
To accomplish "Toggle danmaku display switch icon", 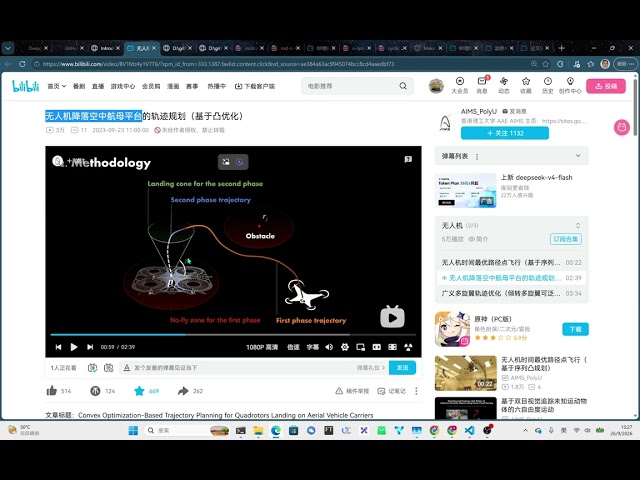I will pos(93,368).
